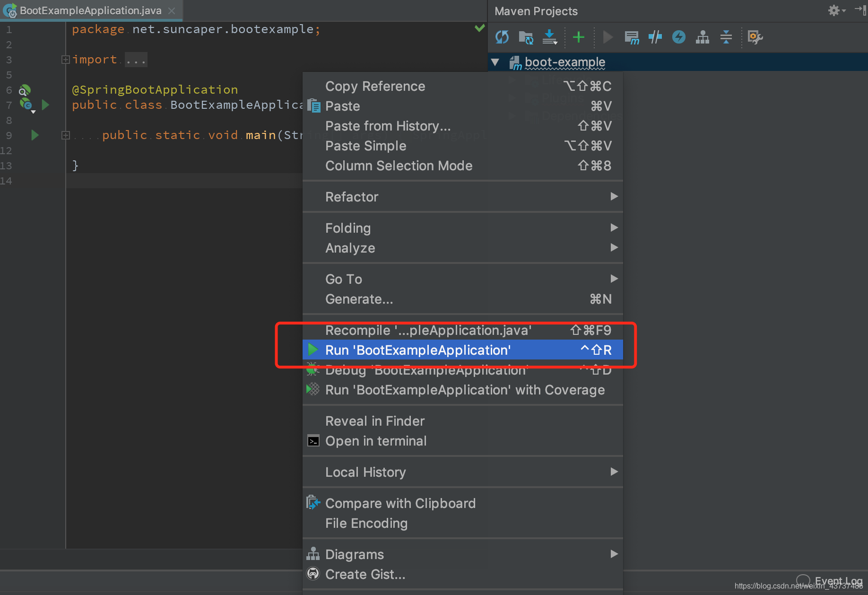This screenshot has width=868, height=595.
Task: Click green inspection checkmark indicator
Action: 479,28
